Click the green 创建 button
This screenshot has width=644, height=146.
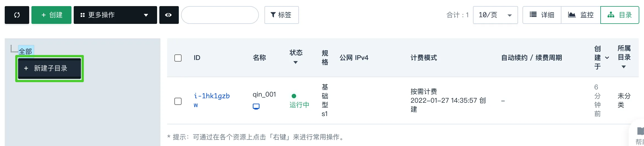click(x=51, y=15)
